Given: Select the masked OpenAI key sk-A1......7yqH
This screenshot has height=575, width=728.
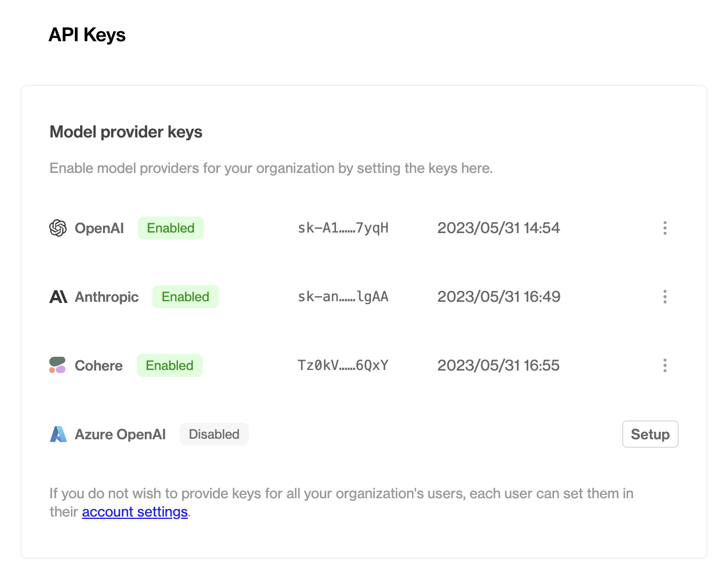Looking at the screenshot, I should [x=343, y=228].
